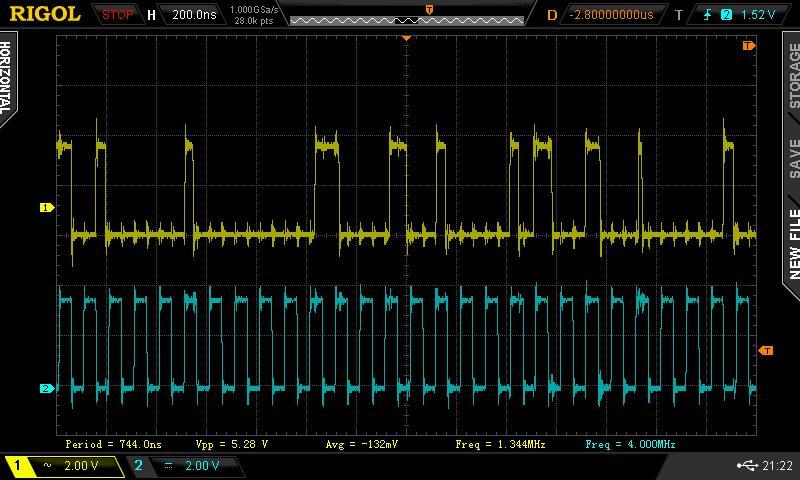The image size is (800, 480).
Task: Click the trigger source channel 2 badge
Action: point(726,15)
